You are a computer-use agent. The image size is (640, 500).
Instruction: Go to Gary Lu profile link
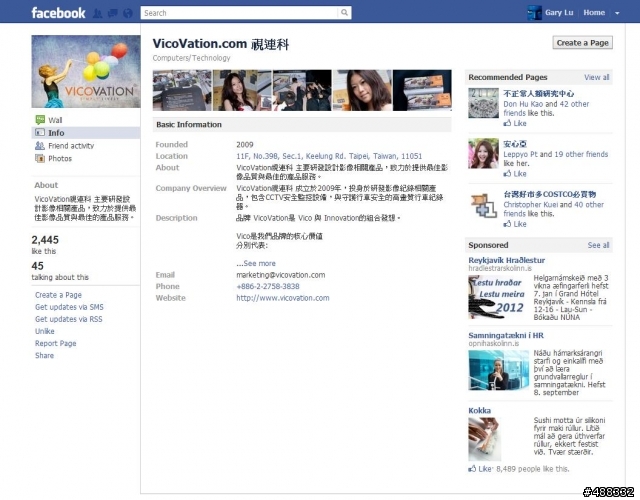[x=559, y=13]
